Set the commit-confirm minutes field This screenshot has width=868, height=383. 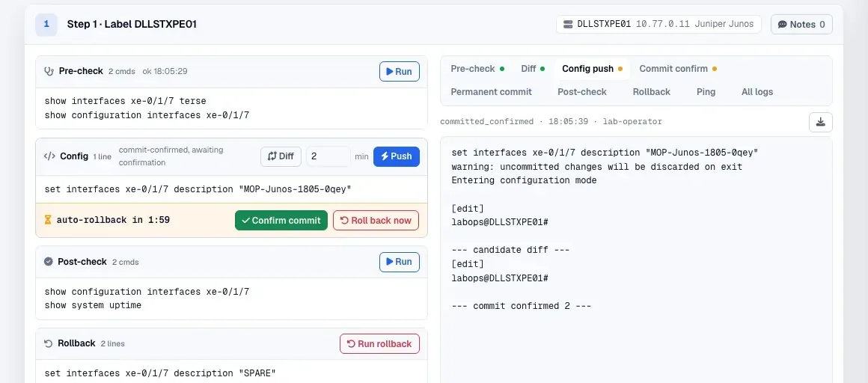pos(328,156)
